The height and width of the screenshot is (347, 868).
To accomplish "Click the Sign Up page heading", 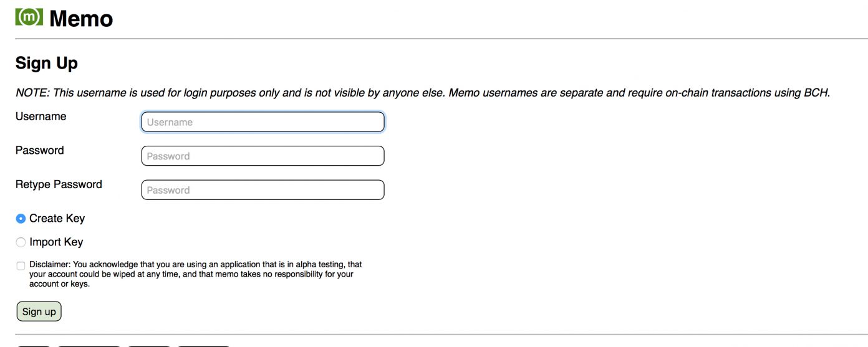I will (x=47, y=63).
